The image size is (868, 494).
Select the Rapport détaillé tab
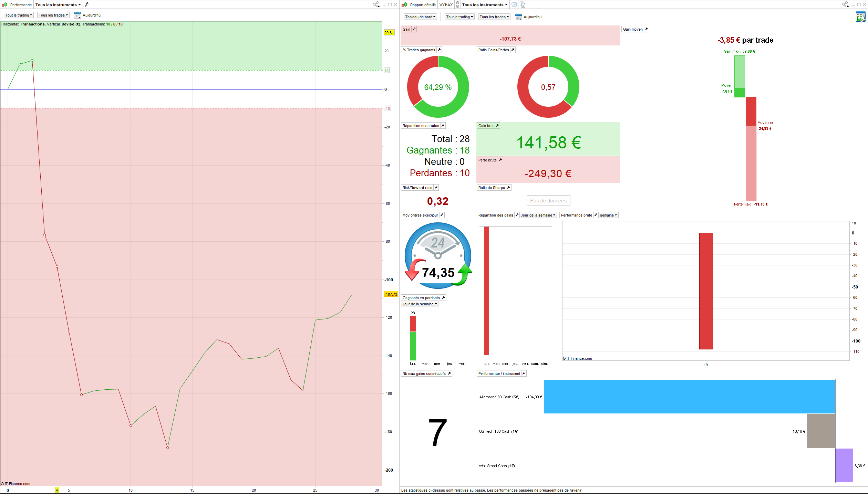point(423,5)
